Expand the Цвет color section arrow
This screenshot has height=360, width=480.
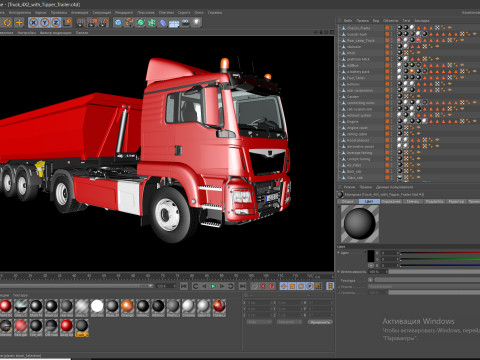click(339, 253)
